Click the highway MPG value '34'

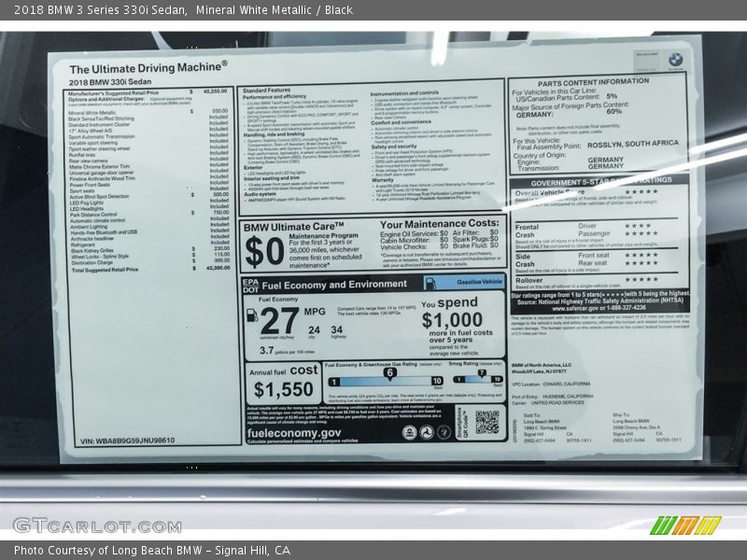click(337, 329)
